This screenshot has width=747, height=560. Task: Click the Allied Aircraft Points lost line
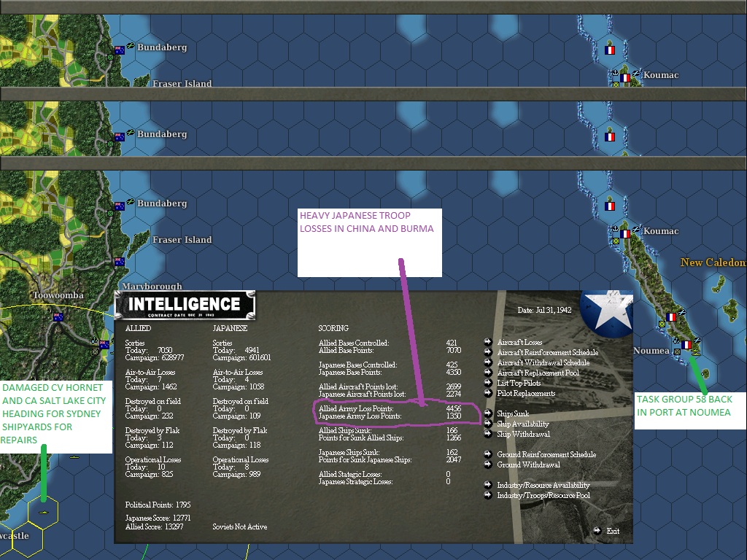[x=390, y=386]
